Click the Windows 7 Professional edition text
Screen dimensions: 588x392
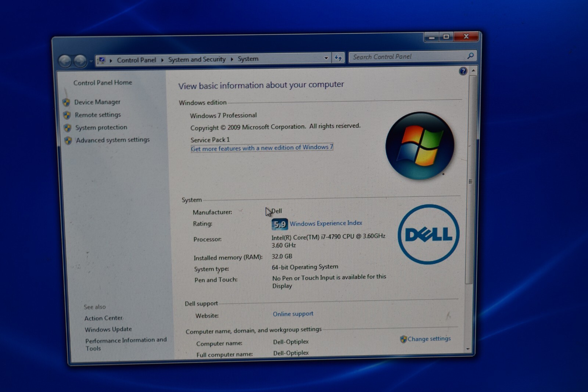[223, 115]
